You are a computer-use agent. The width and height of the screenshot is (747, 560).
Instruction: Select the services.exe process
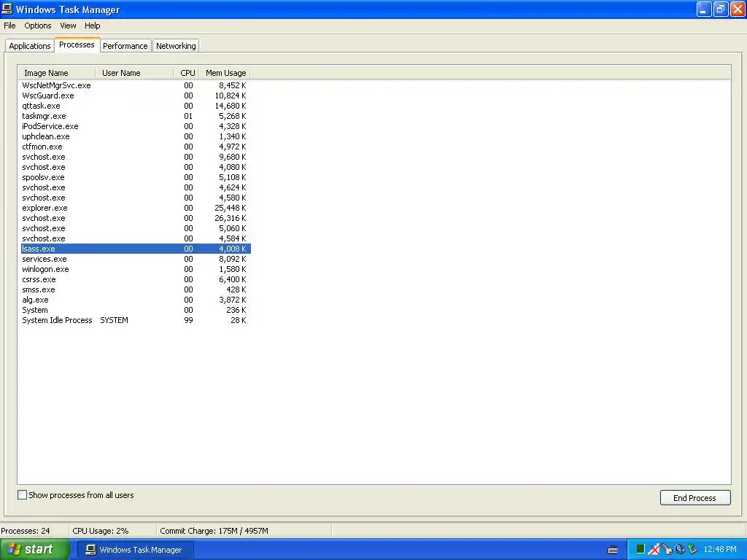135,259
